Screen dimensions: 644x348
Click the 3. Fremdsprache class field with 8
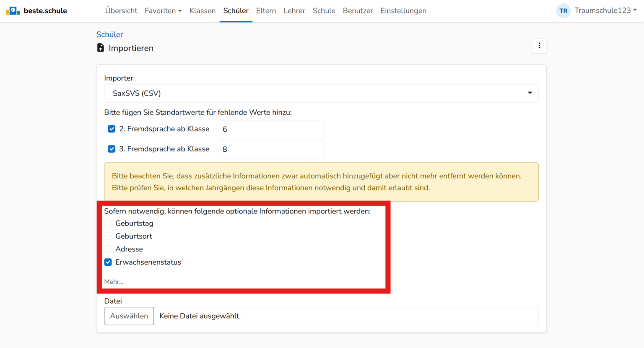(270, 149)
